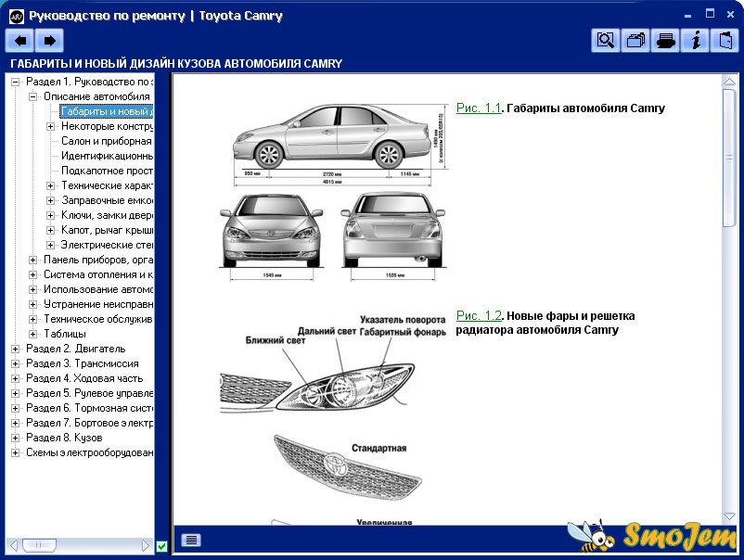Click the 'Стандартная' radiator grille image

pos(347,466)
